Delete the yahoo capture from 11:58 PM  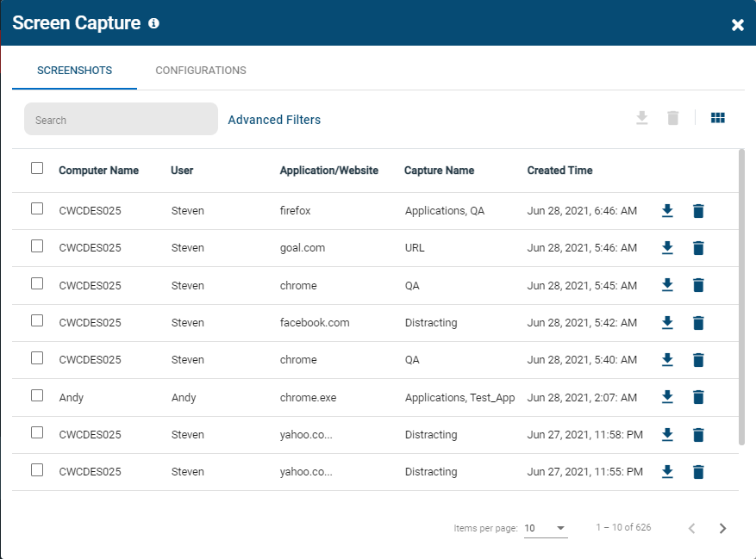(698, 435)
